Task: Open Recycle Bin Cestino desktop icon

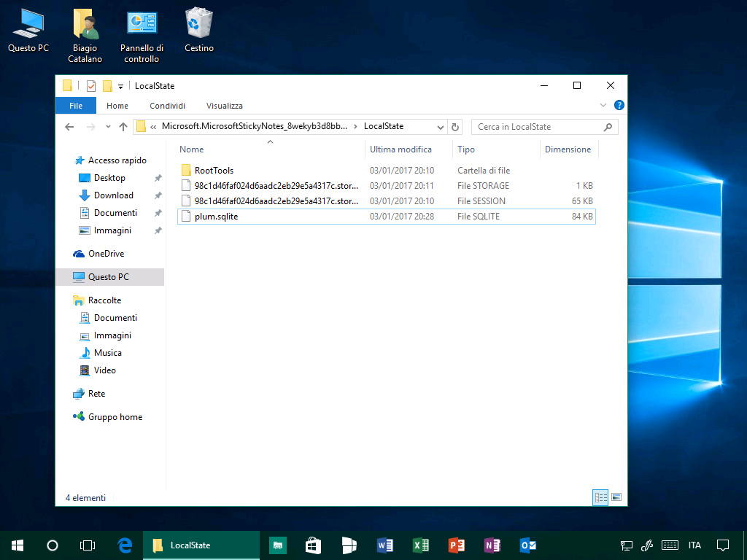Action: [x=198, y=31]
